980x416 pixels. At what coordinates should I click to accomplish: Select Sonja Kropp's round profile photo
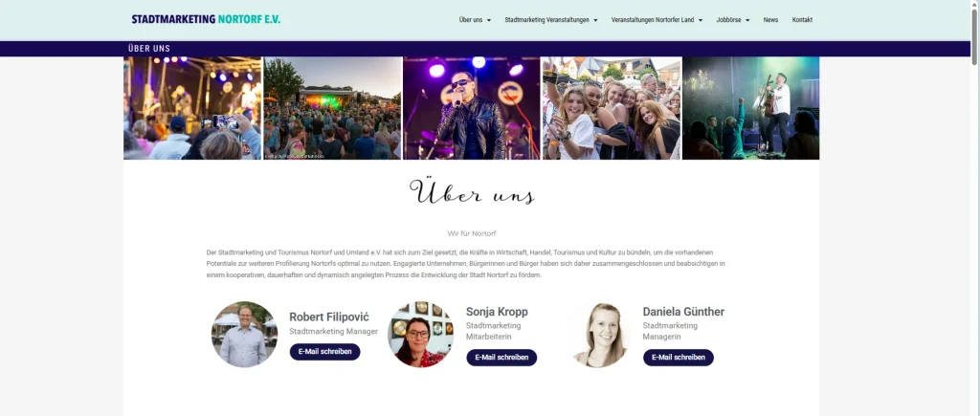tap(421, 334)
